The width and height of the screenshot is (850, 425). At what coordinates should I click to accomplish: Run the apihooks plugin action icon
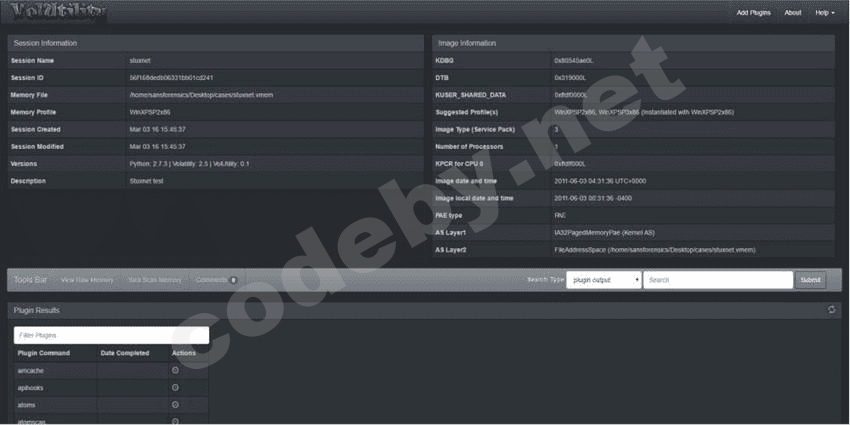click(175, 388)
